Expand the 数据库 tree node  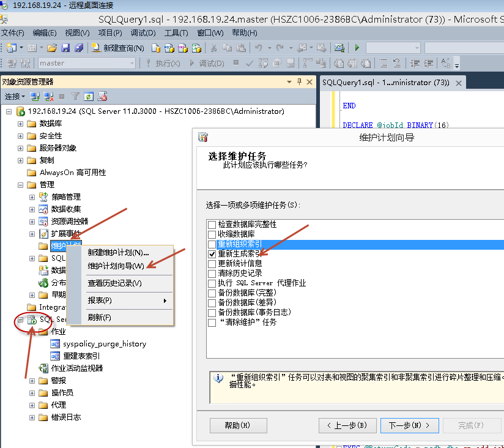click(21, 124)
